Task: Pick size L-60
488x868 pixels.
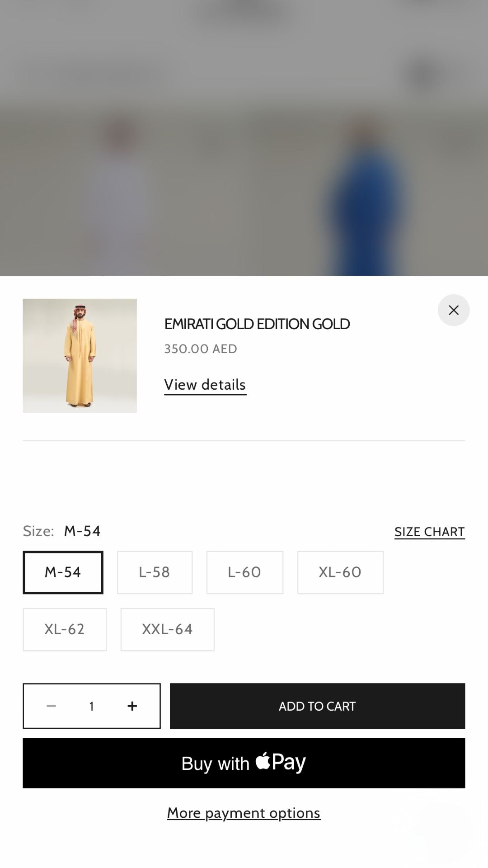Action: 244,572
